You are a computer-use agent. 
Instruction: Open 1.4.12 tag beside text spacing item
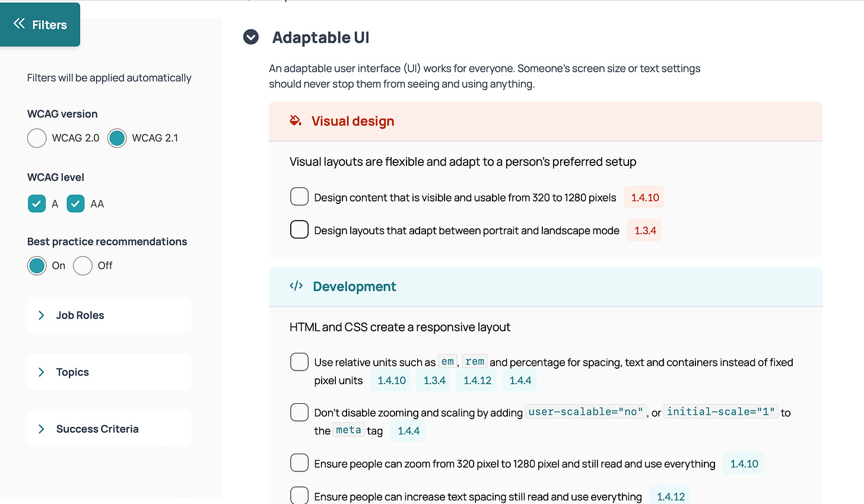coord(671,497)
